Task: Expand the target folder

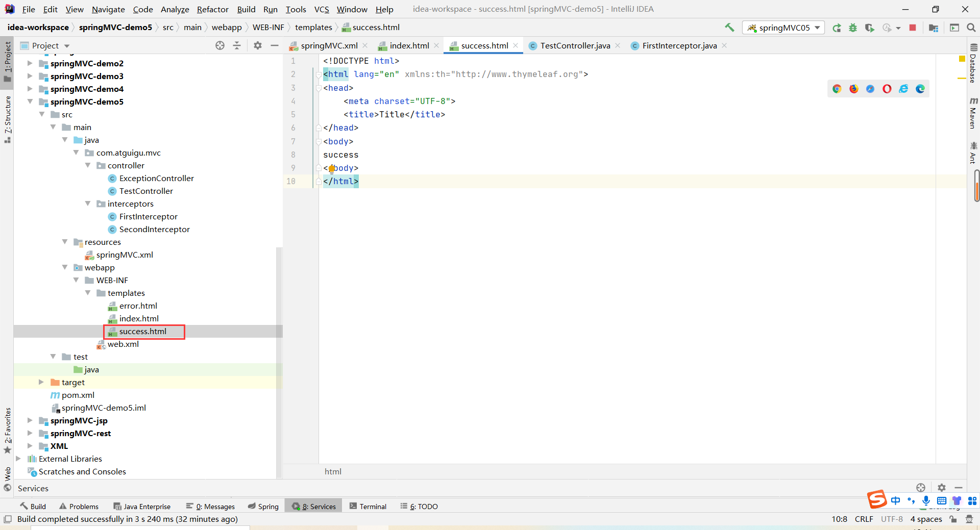Action: click(41, 382)
